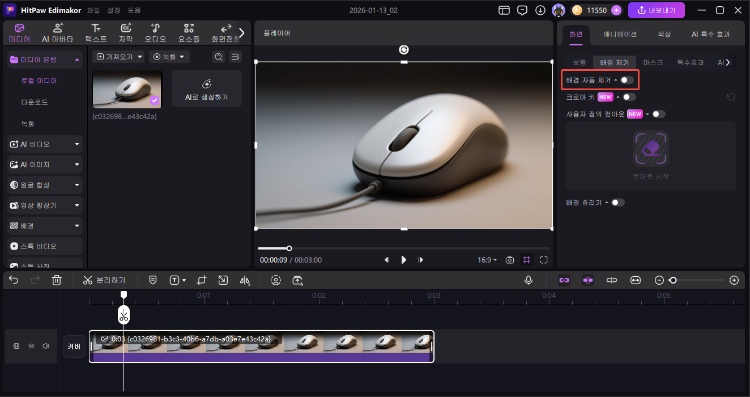The width and height of the screenshot is (750, 397).
Task: Click AI로 생성하기 button
Action: (207, 88)
